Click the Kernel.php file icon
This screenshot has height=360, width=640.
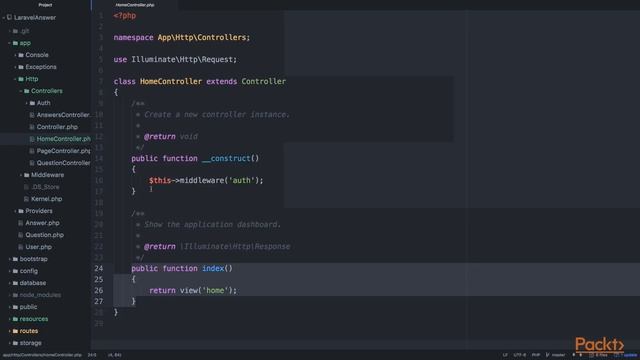(26, 199)
